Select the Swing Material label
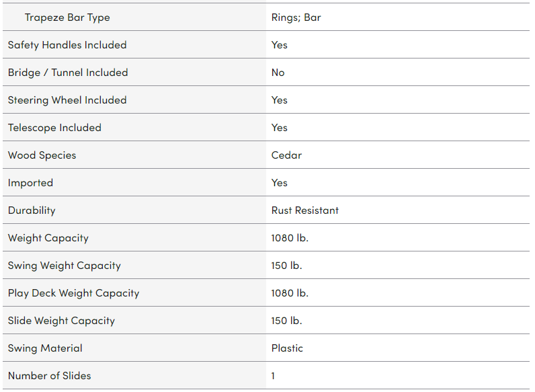Image resolution: width=535 pixels, height=392 pixels. 45,348
